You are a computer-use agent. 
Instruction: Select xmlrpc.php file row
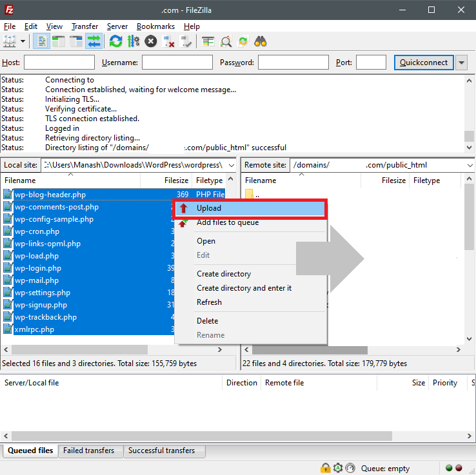click(88, 329)
